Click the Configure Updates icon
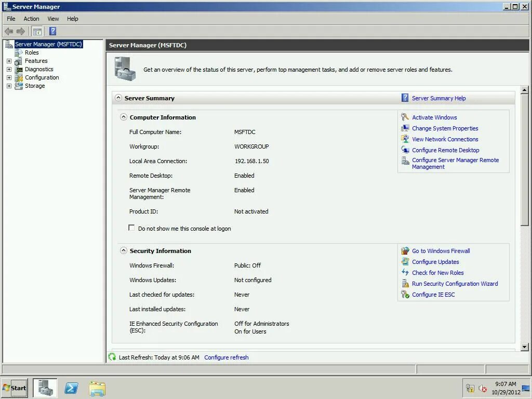The height and width of the screenshot is (399, 532). [x=405, y=262]
